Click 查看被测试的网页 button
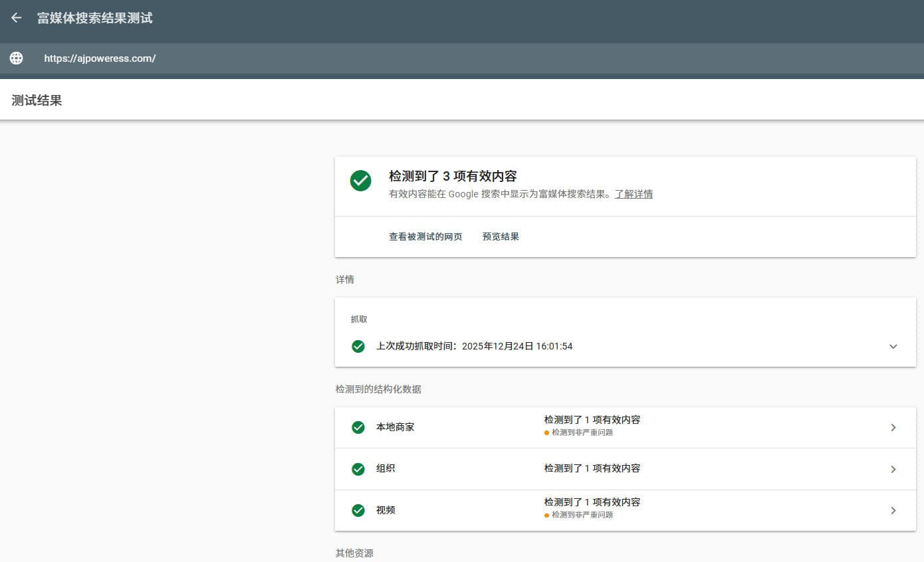Viewport: 924px width, 562px height. pos(425,236)
